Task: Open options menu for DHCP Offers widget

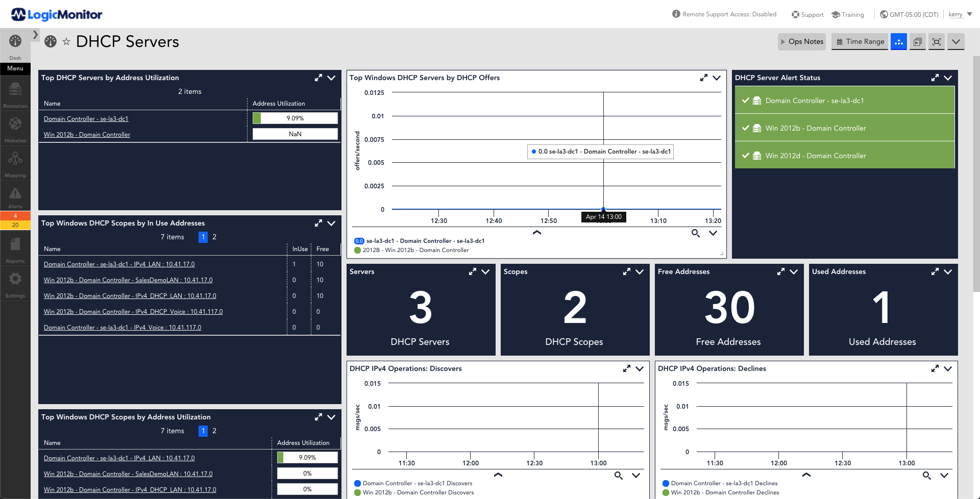Action: click(717, 78)
